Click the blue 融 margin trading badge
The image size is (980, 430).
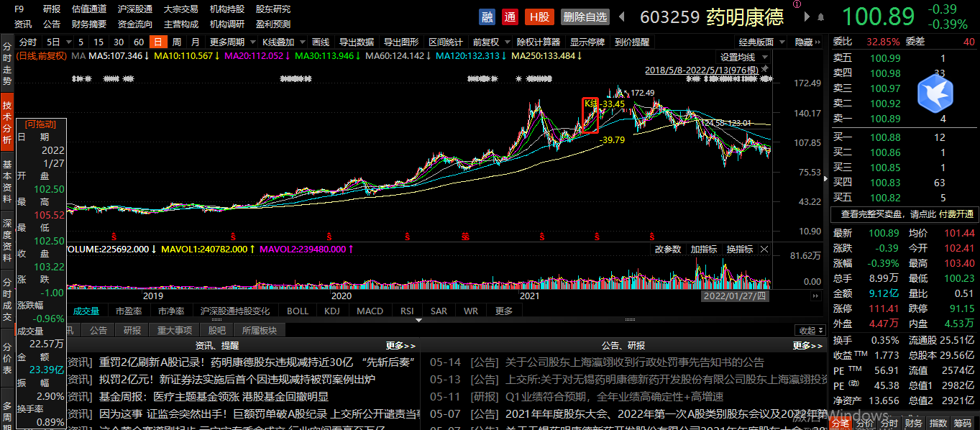click(487, 17)
